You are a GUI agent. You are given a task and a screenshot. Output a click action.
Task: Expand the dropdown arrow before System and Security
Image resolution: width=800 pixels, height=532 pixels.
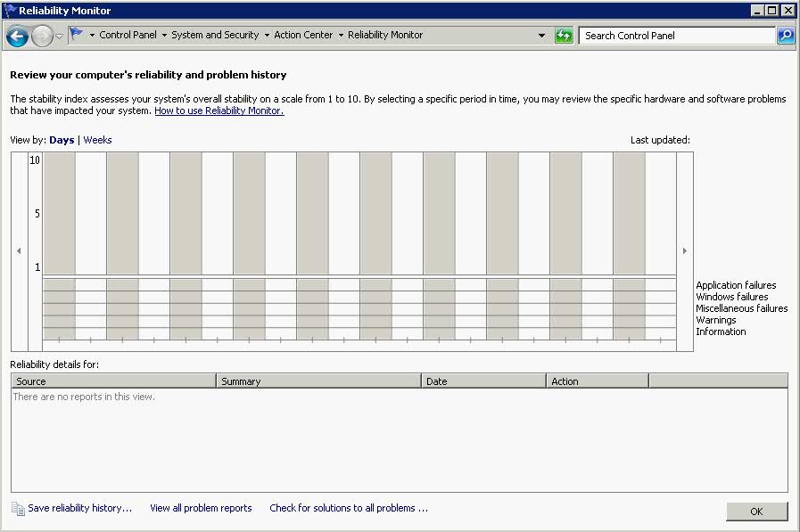tap(164, 35)
